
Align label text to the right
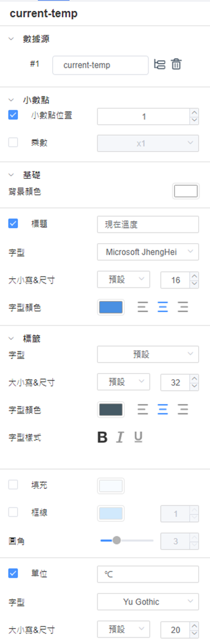tap(183, 410)
